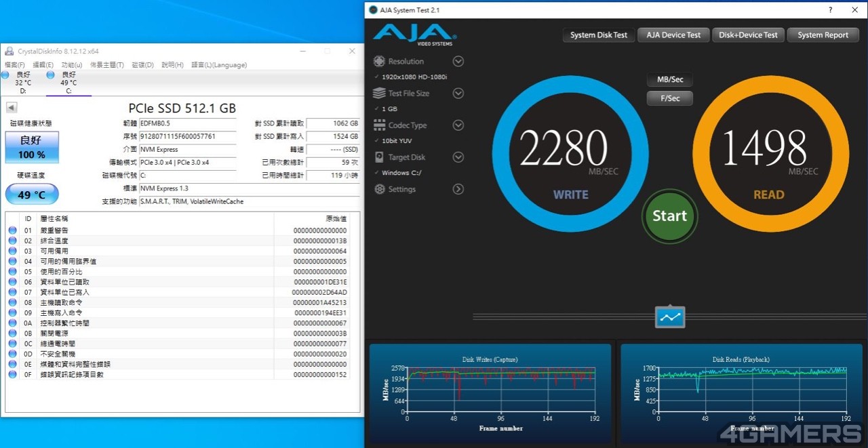This screenshot has height=448, width=868.
Task: Select the Disk+Device Test button
Action: point(748,35)
